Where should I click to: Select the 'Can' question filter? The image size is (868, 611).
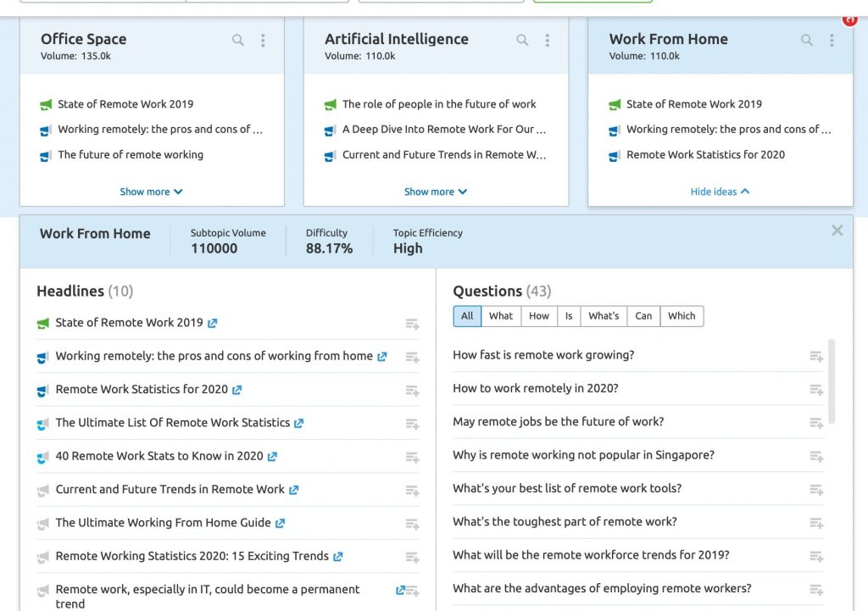click(x=643, y=315)
